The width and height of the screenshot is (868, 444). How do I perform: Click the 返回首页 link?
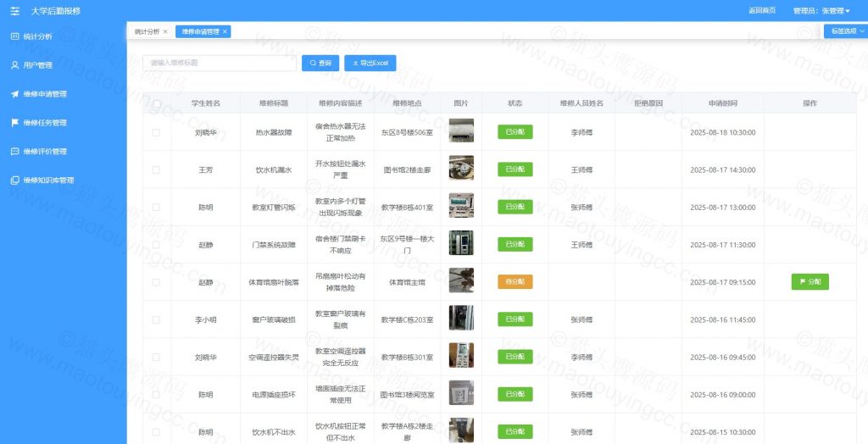762,11
